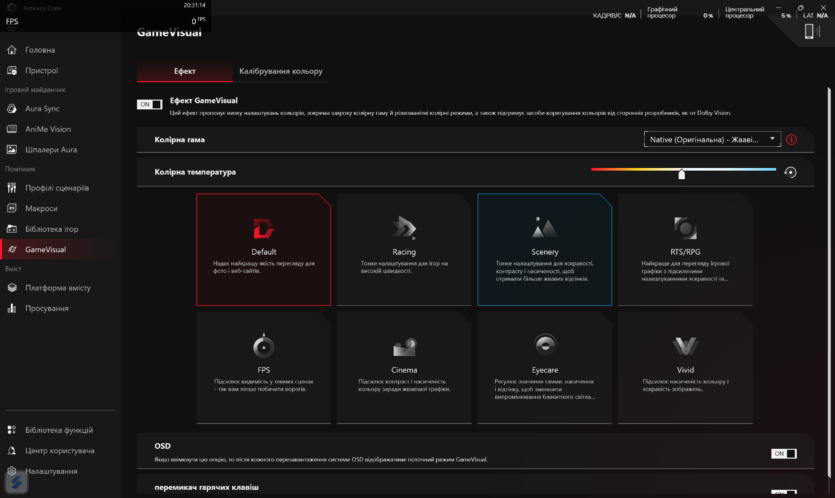Screen dimensions: 835x498
Task: Click the vertical scrollbar on right edge
Action: pyautogui.click(x=829, y=282)
